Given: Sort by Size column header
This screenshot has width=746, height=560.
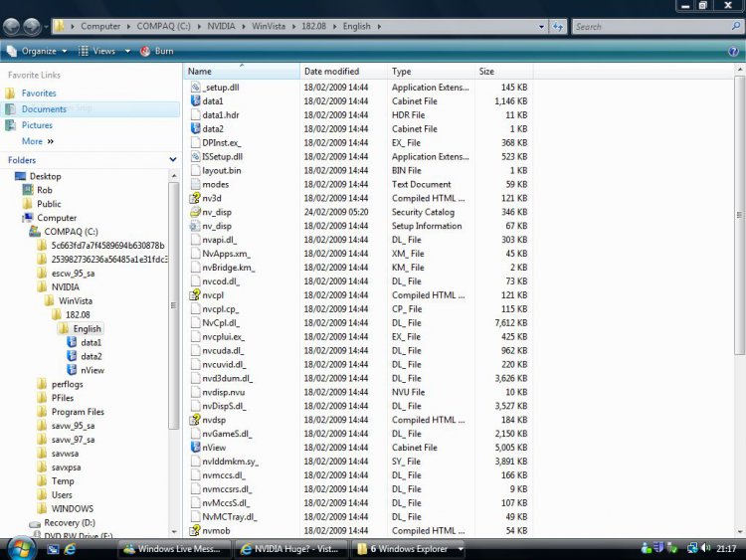Looking at the screenshot, I should [x=504, y=71].
